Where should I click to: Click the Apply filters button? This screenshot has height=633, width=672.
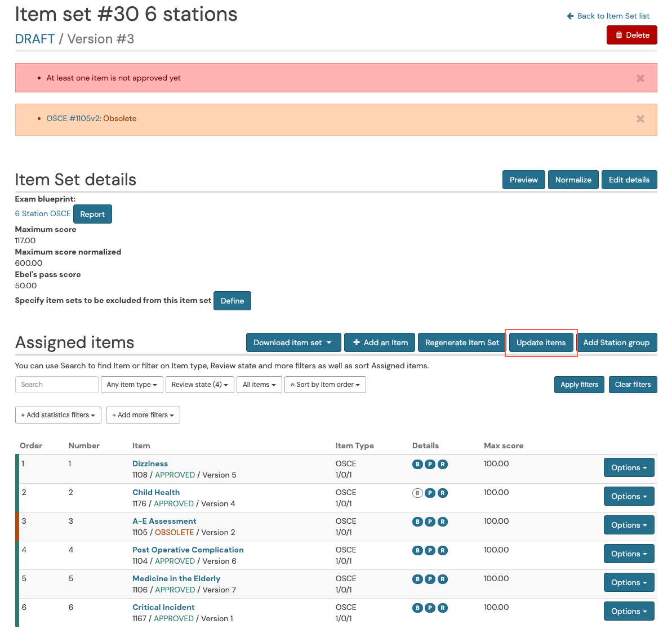[580, 385]
